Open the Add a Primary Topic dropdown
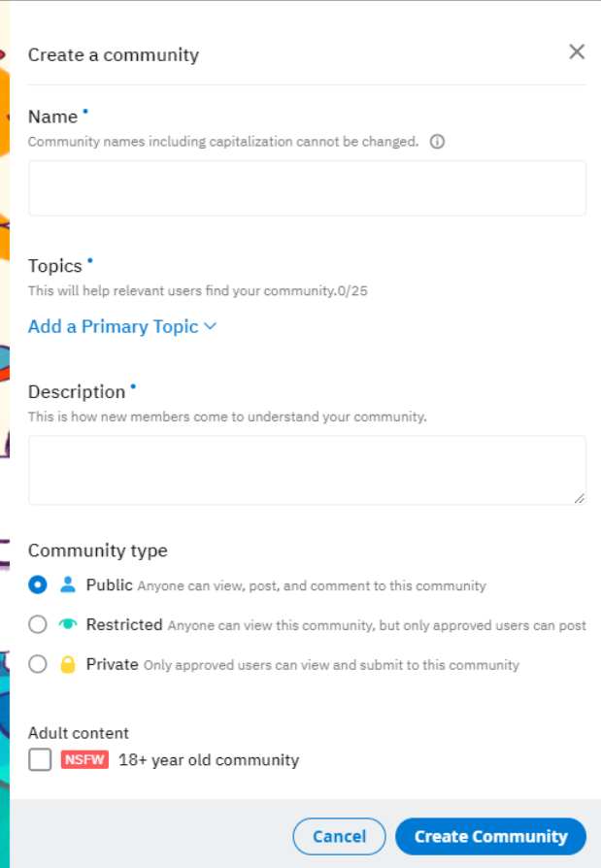The height and width of the screenshot is (868, 601). (x=113, y=327)
